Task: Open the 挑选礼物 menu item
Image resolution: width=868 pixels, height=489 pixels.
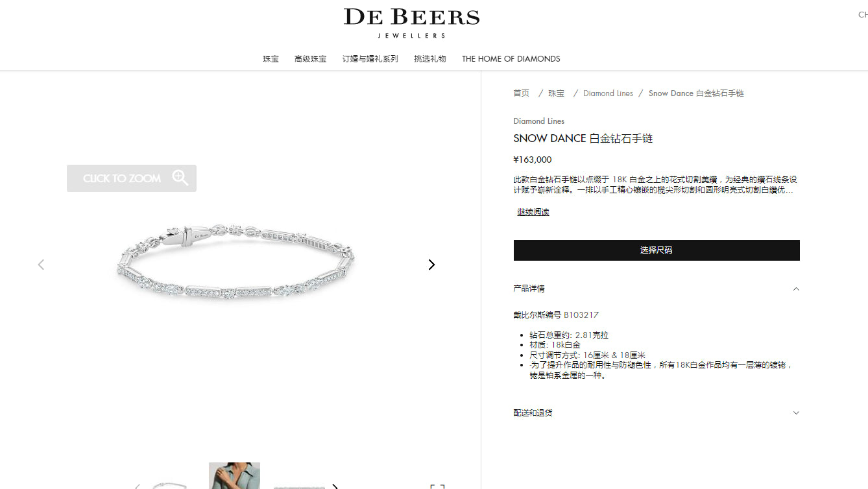Action: pyautogui.click(x=430, y=59)
